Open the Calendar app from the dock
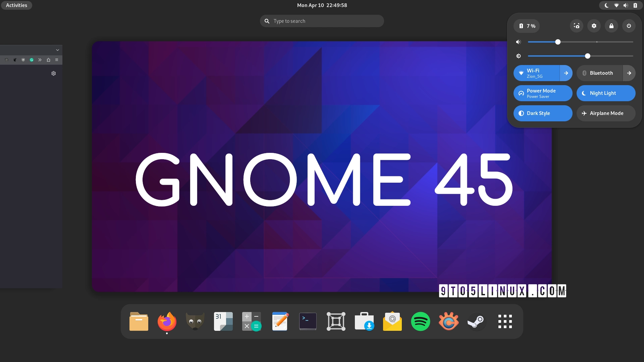644x362 pixels. coord(223,321)
